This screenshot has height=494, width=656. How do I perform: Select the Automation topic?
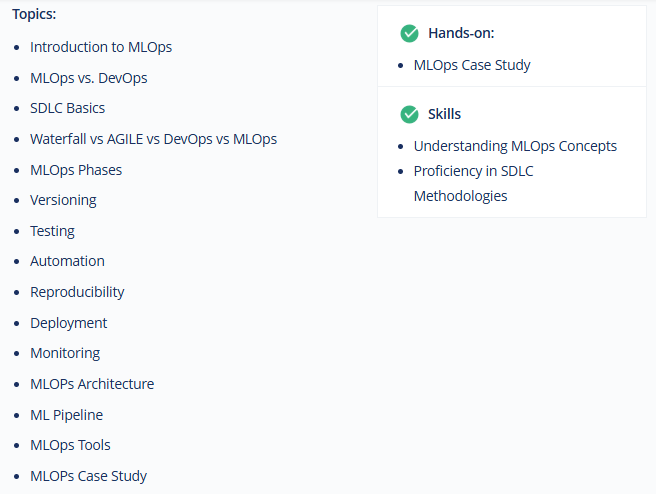(67, 261)
